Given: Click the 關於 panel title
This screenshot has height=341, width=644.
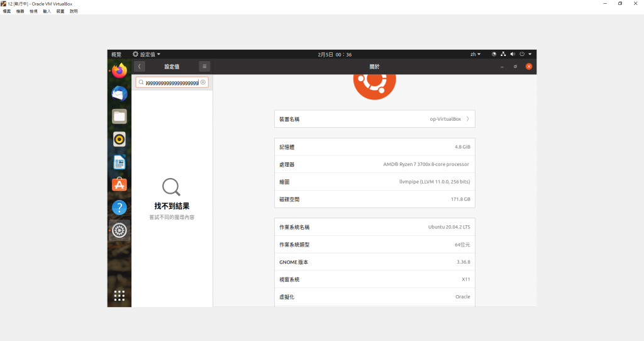Looking at the screenshot, I should pyautogui.click(x=374, y=67).
